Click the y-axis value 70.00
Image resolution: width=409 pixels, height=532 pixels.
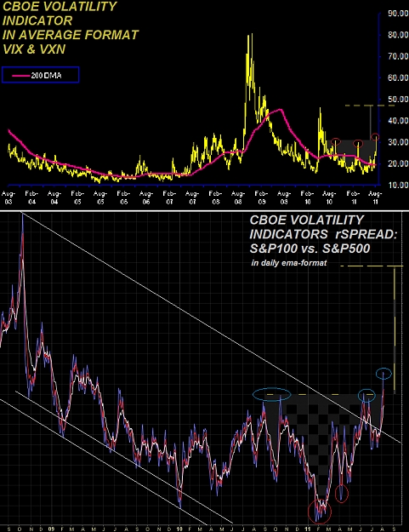(x=398, y=56)
